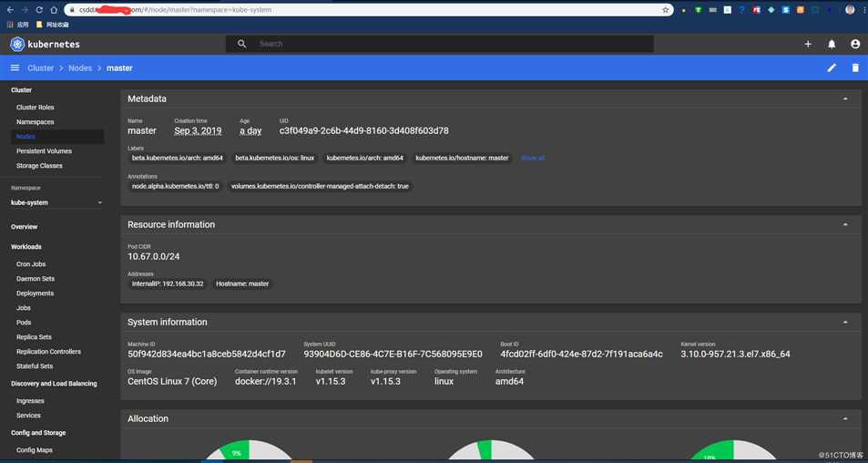Screen dimensions: 868x463
Task: Click the blue question mark extension icon
Action: (742, 9)
